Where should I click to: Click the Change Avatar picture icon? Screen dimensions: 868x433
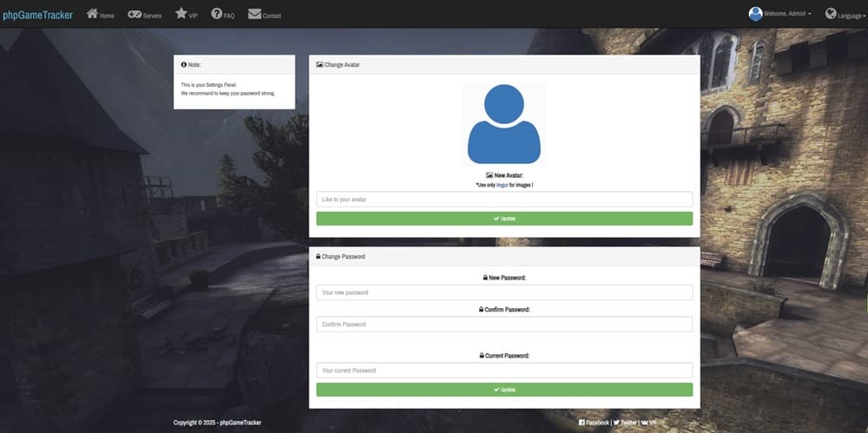[319, 65]
